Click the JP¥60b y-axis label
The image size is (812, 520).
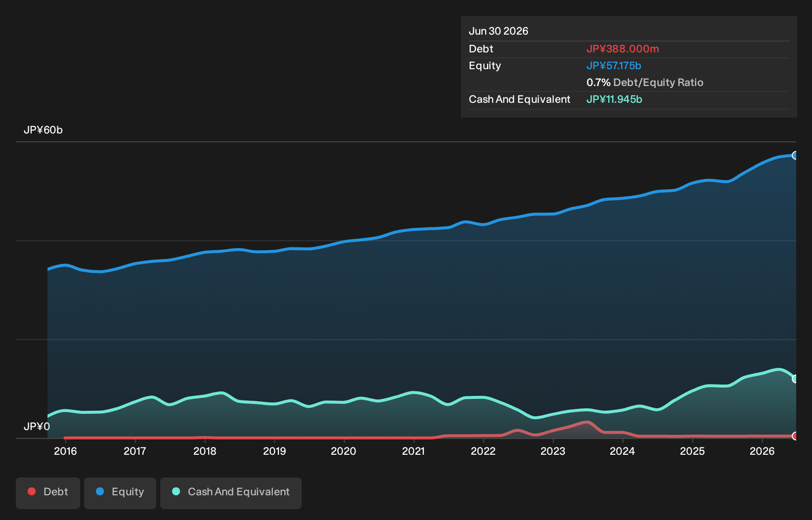pyautogui.click(x=43, y=130)
